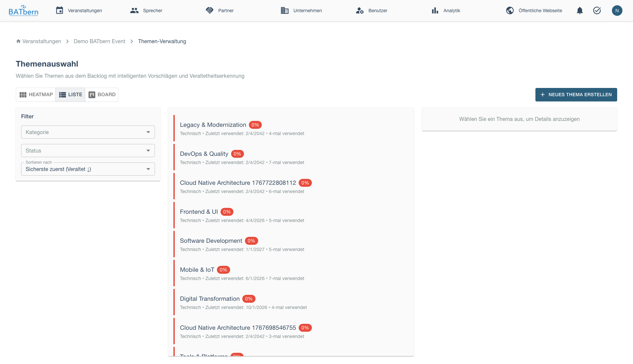The width and height of the screenshot is (633, 364).
Task: Click 0% badge on Digital Transformation
Action: point(249,299)
